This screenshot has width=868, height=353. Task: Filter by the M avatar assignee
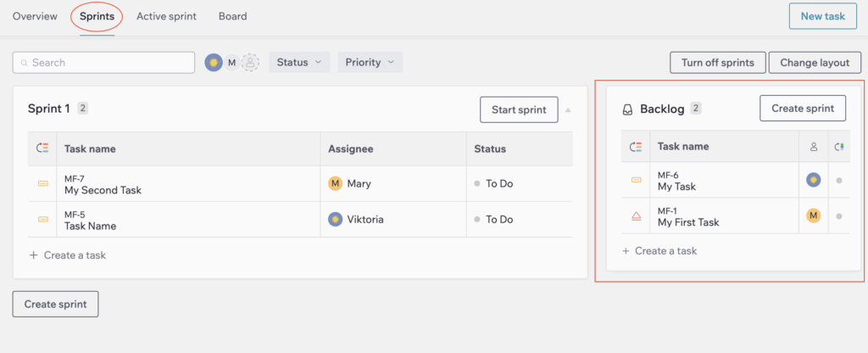(x=232, y=63)
